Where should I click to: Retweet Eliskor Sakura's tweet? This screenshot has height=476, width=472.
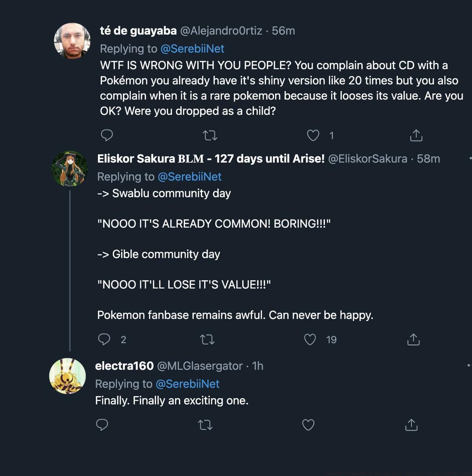coord(207,339)
